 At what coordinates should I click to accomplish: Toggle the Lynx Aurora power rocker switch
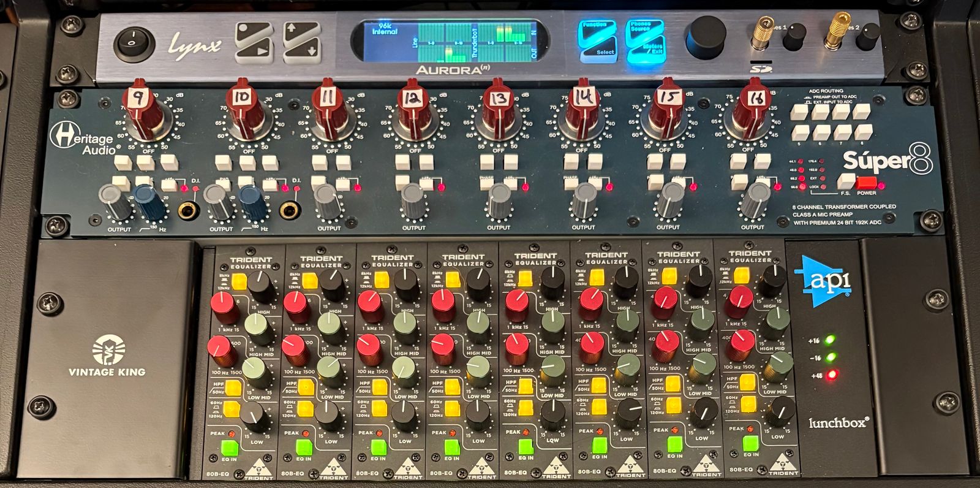pos(131,44)
